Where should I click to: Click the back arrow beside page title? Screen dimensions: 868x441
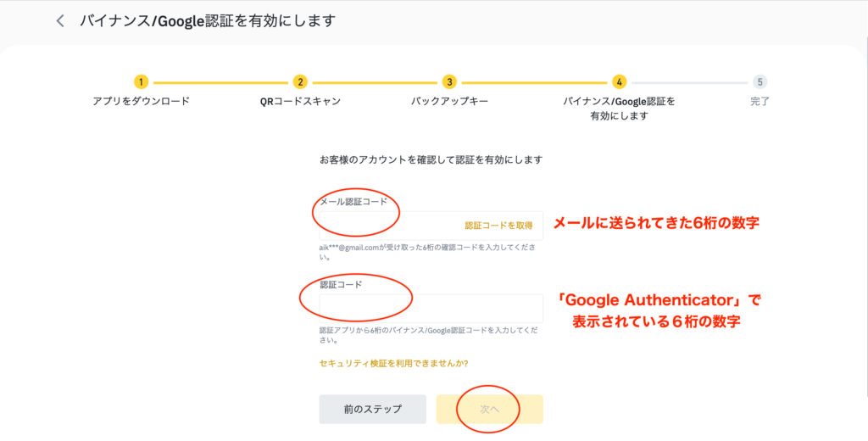pyautogui.click(x=60, y=21)
